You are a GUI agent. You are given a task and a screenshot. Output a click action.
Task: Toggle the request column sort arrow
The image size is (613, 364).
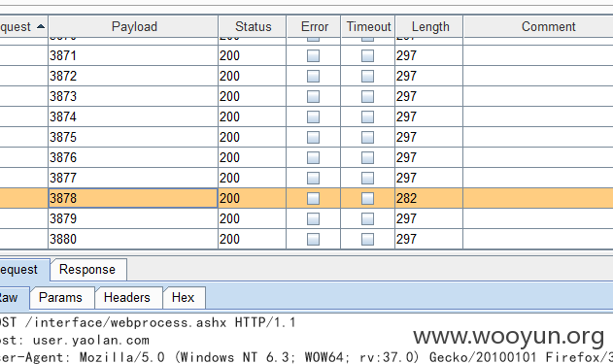41,26
